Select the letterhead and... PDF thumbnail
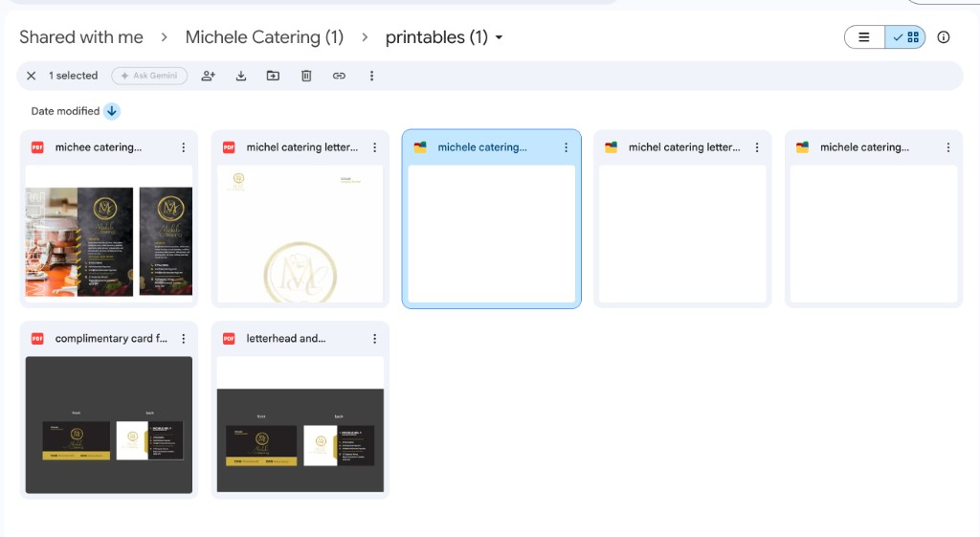Image resolution: width=980 pixels, height=537 pixels. coord(300,425)
